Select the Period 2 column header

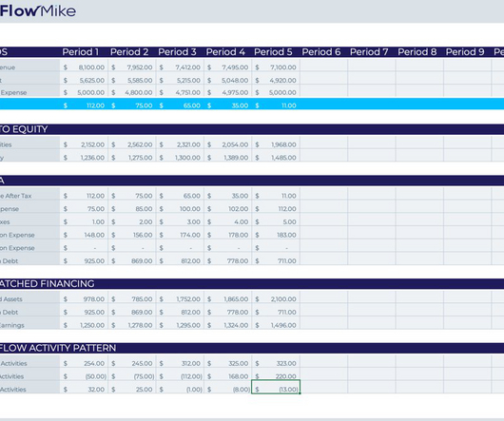click(x=129, y=52)
